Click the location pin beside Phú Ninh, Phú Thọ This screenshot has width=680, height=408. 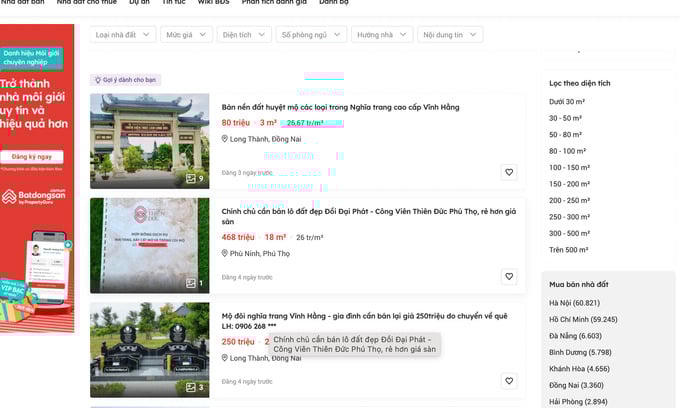click(225, 253)
